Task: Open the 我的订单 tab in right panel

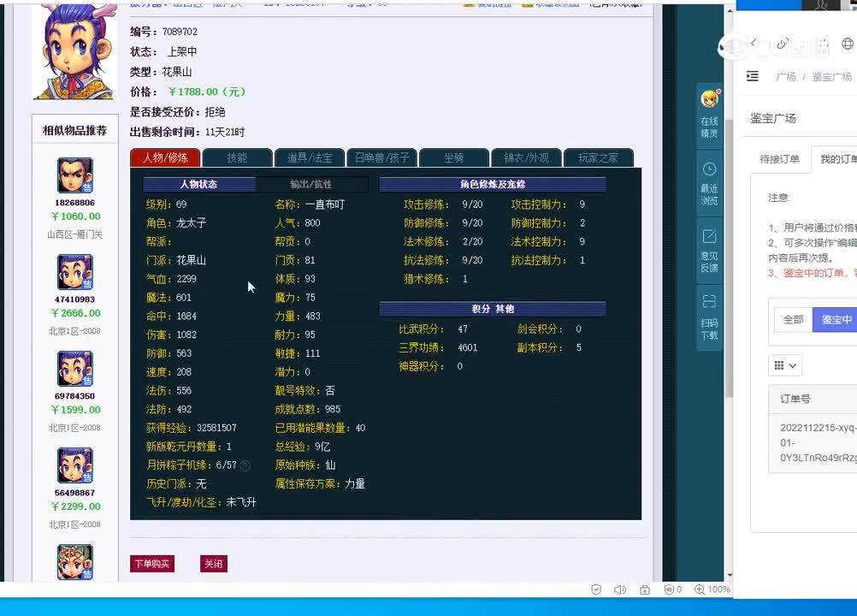Action: pos(836,159)
